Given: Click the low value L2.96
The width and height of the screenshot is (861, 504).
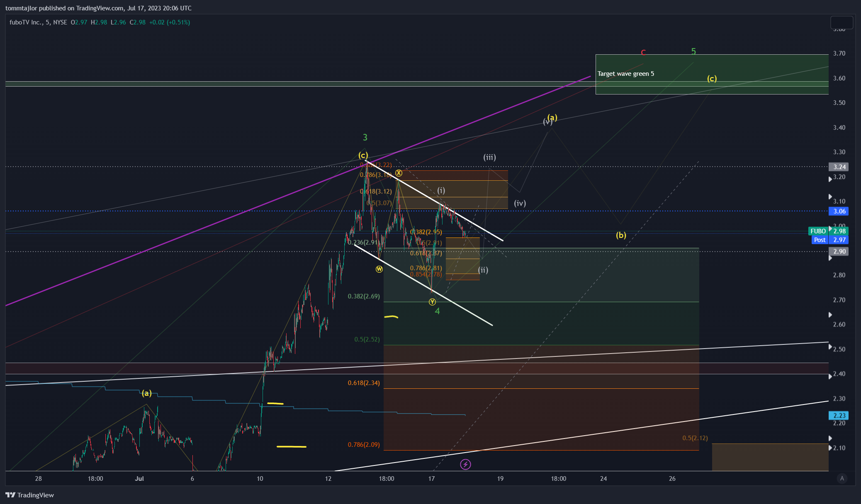Looking at the screenshot, I should coord(118,22).
